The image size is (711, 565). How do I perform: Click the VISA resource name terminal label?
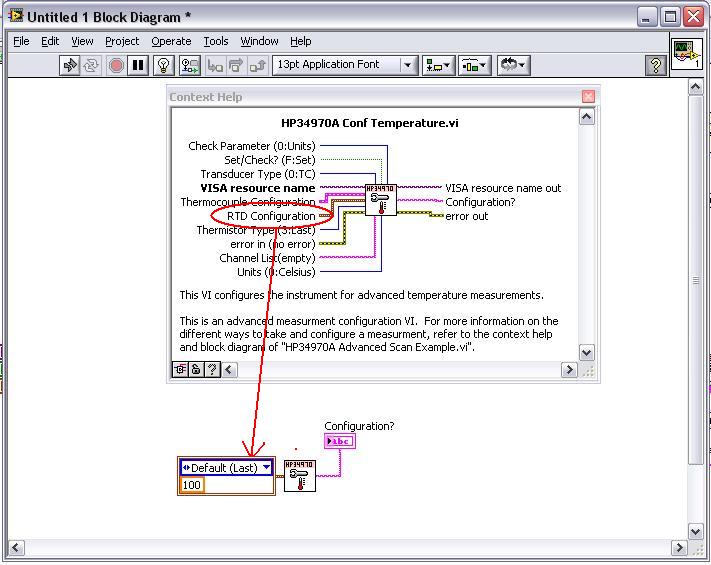tap(258, 188)
